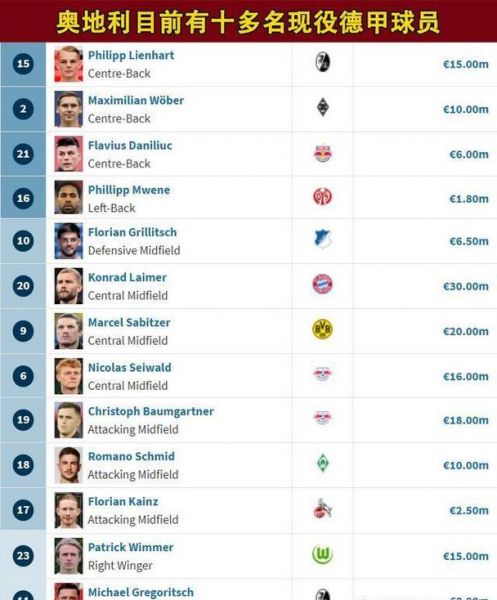Click Marcel Sabitzer market value €20.00m

466,331
